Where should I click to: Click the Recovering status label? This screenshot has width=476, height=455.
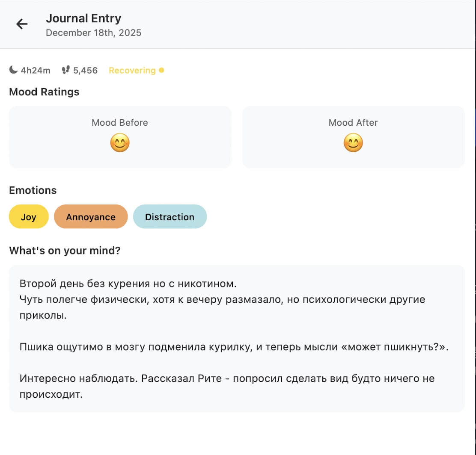click(x=132, y=70)
